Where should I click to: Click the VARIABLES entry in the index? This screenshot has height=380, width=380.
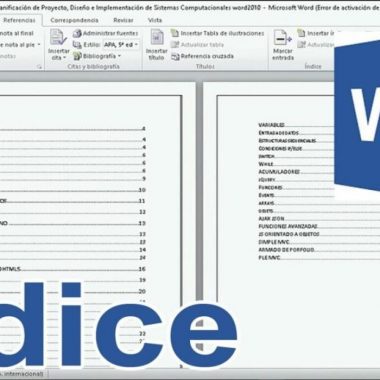coord(271,125)
